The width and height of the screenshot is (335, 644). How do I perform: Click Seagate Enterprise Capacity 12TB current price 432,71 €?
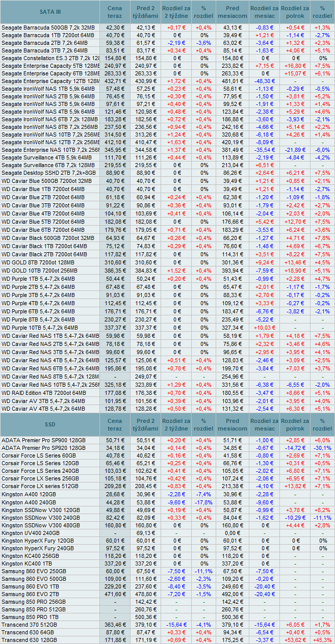(x=115, y=82)
